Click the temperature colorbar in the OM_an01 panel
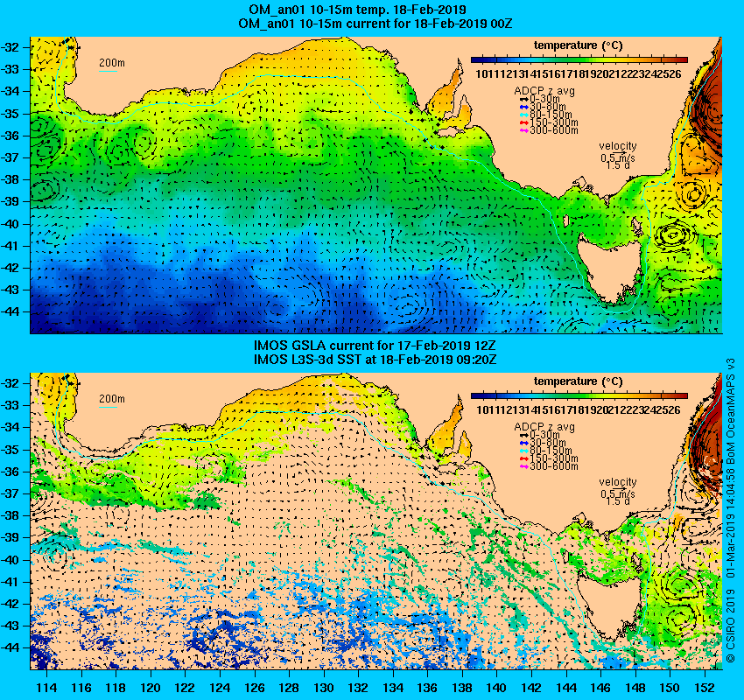The width and height of the screenshot is (744, 700). point(579,60)
